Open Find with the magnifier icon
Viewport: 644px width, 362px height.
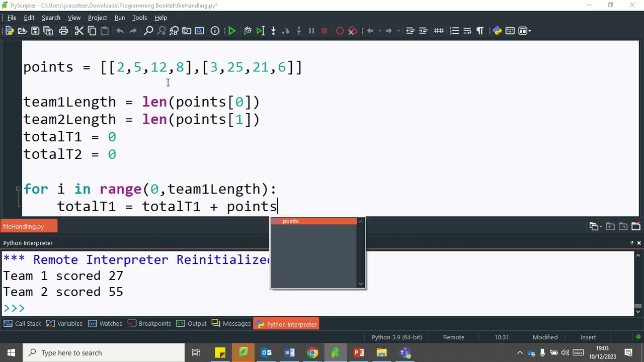tap(148, 31)
